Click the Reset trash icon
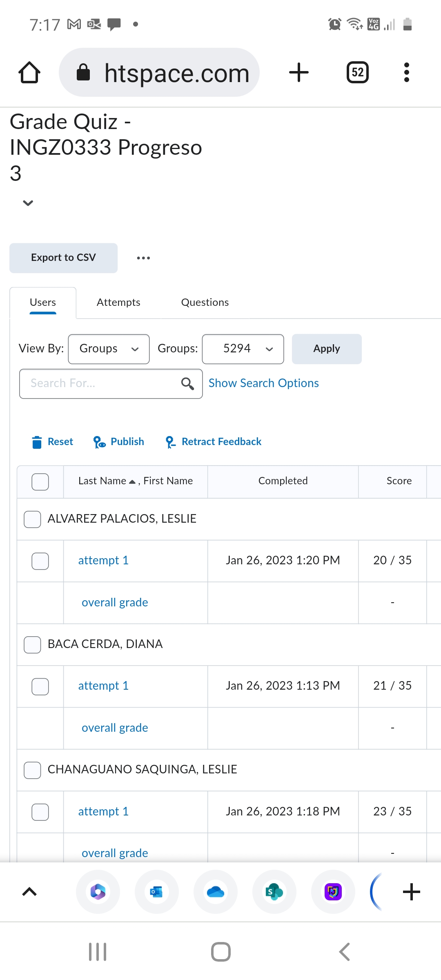Viewport: 441px width, 980px height. coord(37,442)
